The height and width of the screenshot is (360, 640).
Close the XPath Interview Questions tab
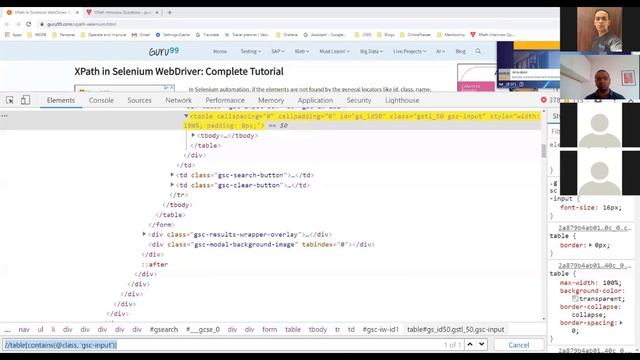click(157, 13)
